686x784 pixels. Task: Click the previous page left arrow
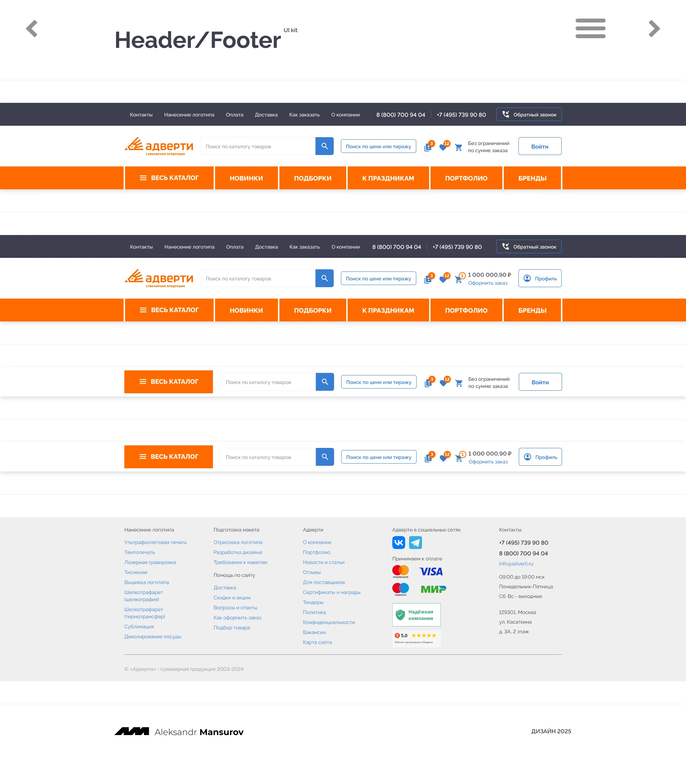tap(32, 29)
